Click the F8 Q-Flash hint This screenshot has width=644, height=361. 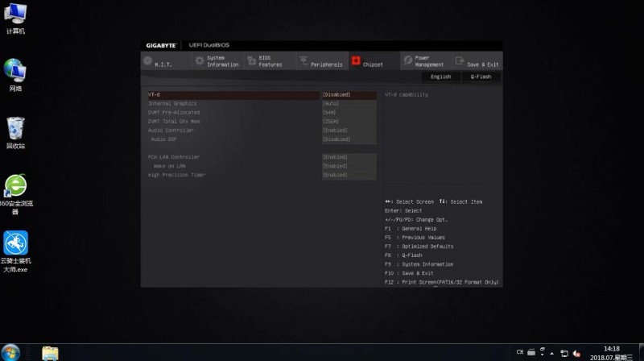403,255
